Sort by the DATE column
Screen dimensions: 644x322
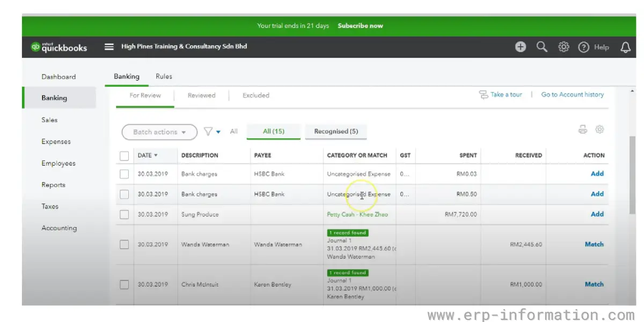click(148, 155)
